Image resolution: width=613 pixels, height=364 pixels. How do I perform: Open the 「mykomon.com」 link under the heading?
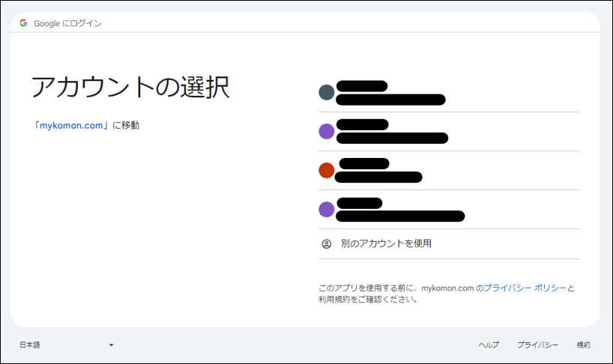(71, 125)
